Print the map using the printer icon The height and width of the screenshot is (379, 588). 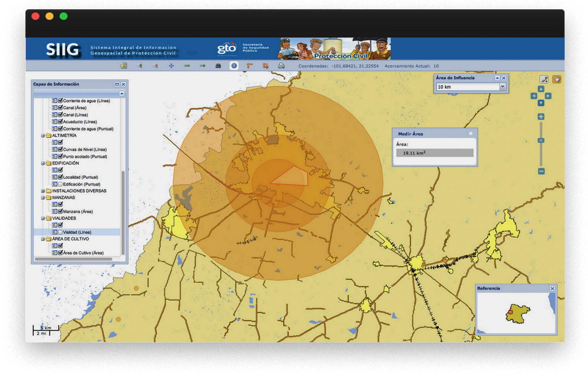point(281,66)
